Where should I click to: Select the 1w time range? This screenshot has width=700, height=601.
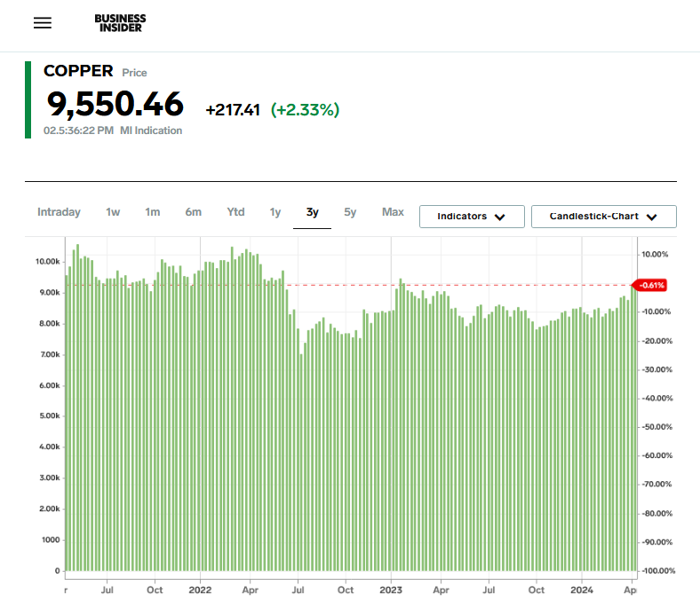click(x=113, y=212)
